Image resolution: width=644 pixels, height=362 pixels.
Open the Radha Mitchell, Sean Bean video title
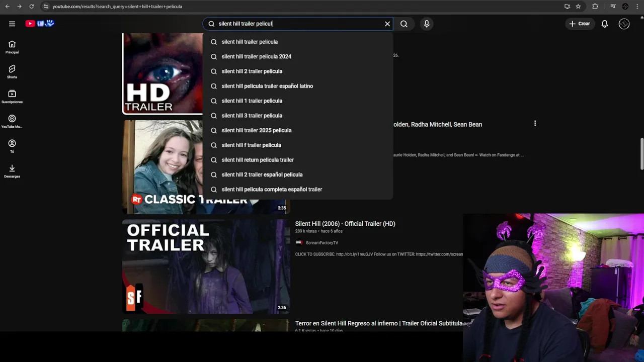[437, 124]
